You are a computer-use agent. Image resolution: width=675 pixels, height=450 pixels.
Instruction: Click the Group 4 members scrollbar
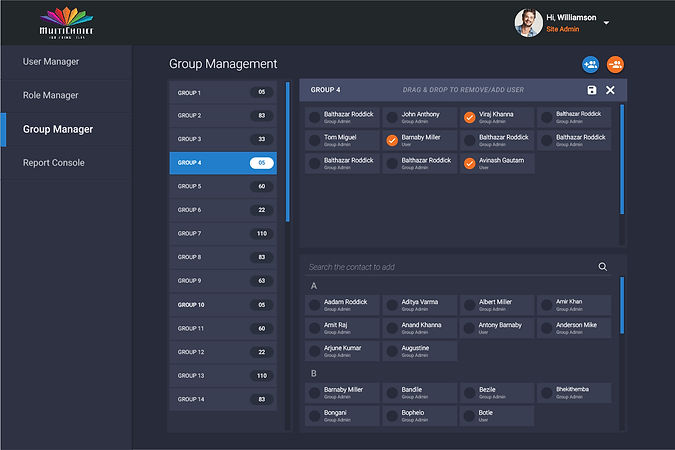pos(622,159)
